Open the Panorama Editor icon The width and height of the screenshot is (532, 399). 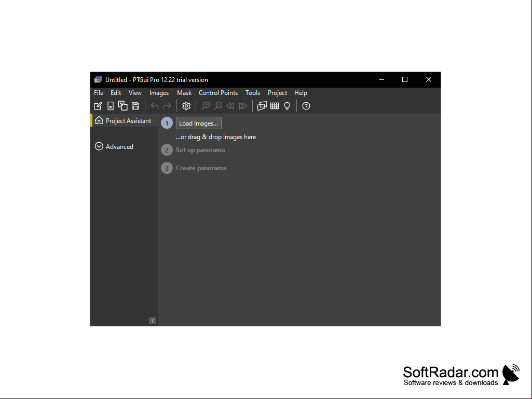pyautogui.click(x=262, y=106)
